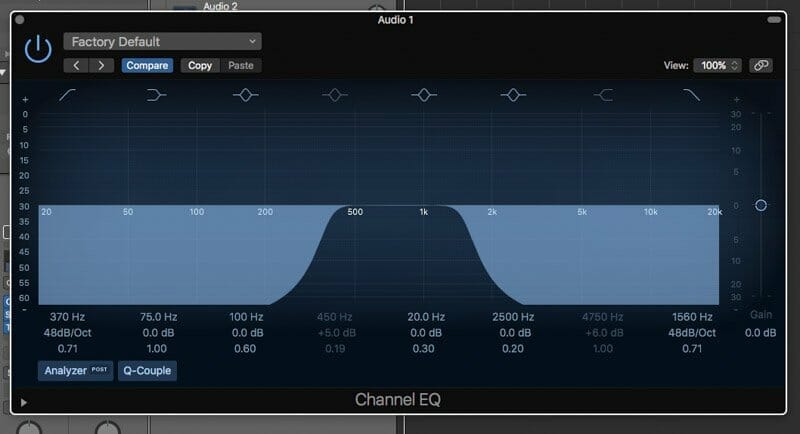
Task: Enable the high shelf band icon
Action: [x=603, y=95]
